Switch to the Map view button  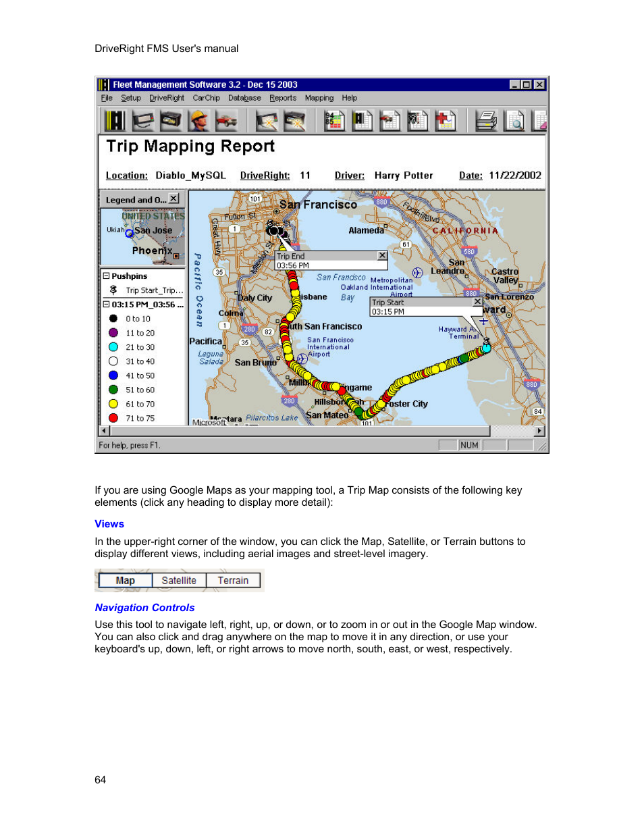(x=126, y=581)
